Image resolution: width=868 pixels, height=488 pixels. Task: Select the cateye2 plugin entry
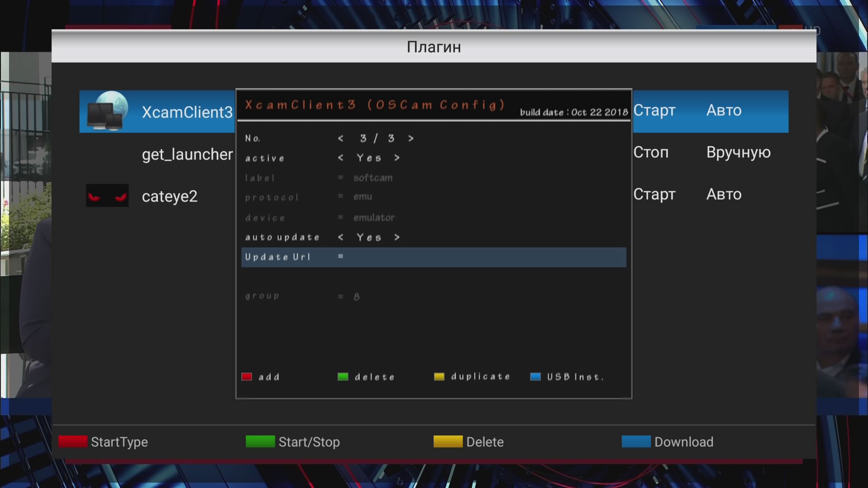pyautogui.click(x=170, y=196)
